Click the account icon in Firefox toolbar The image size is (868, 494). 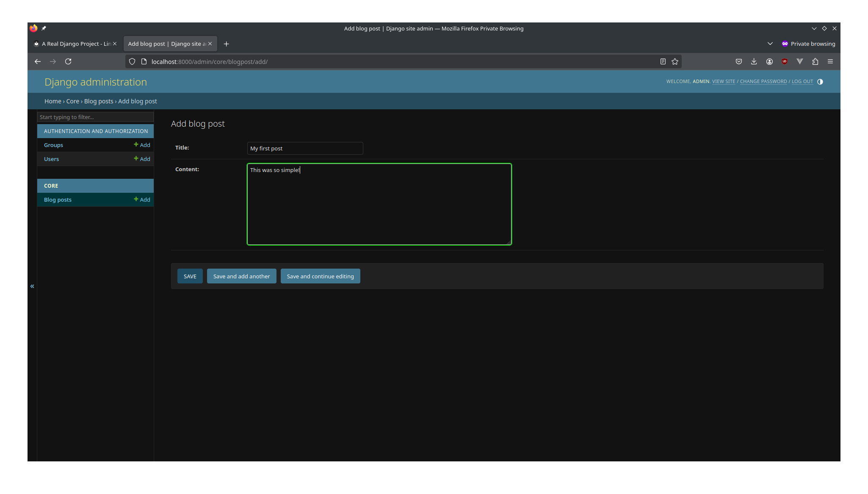tap(770, 61)
